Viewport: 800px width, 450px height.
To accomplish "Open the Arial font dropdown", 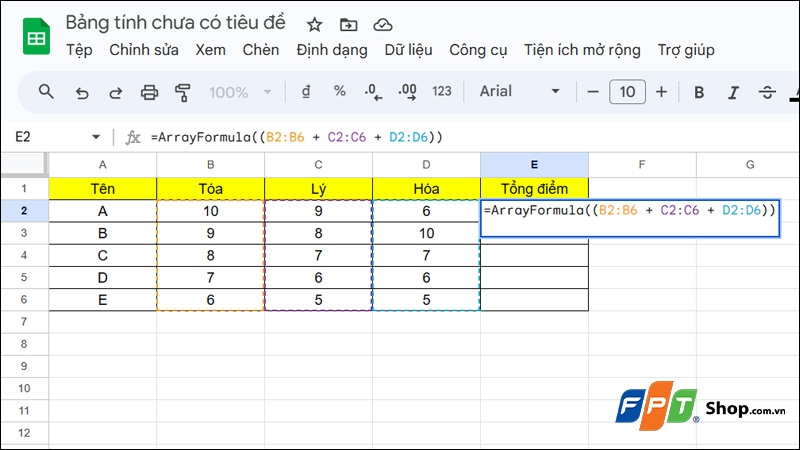I will (x=519, y=91).
